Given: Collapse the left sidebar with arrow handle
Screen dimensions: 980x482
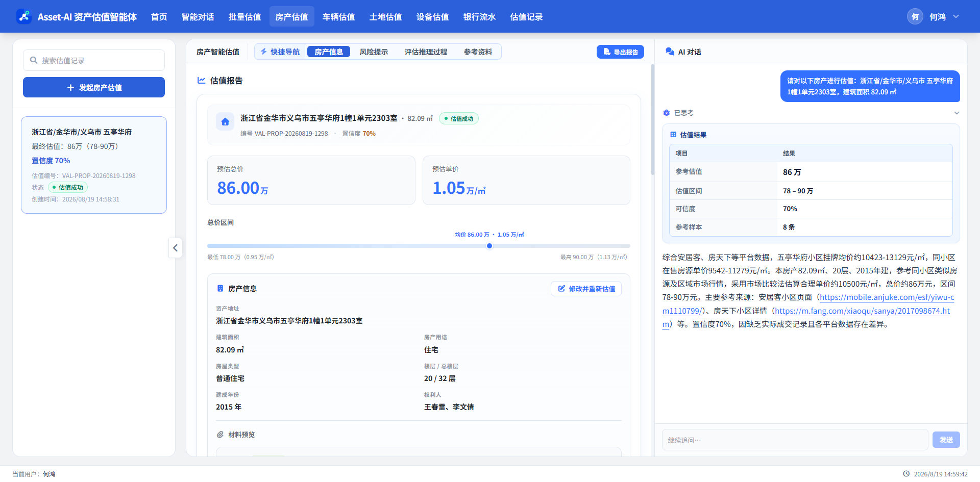Looking at the screenshot, I should tap(175, 248).
